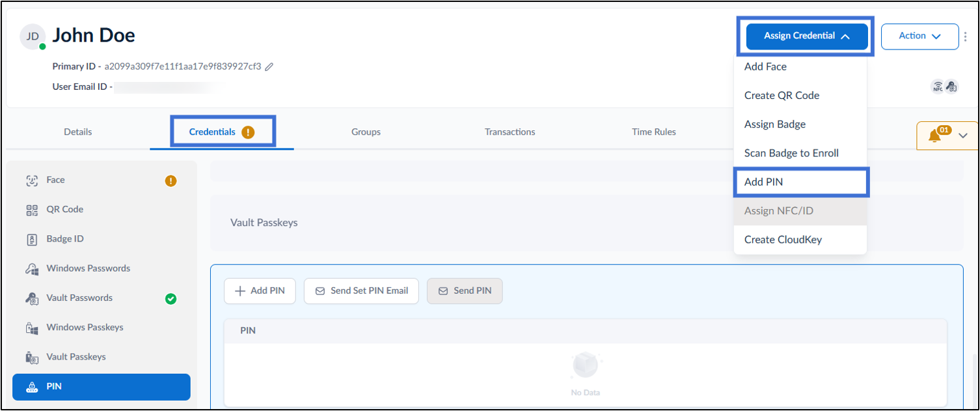Choose Create CloudKey from menu

(800, 240)
